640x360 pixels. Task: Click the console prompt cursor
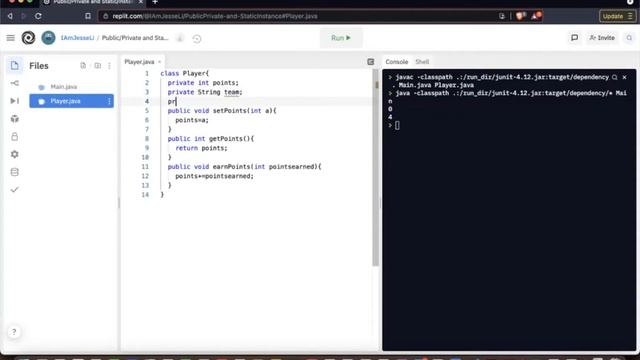(x=398, y=125)
